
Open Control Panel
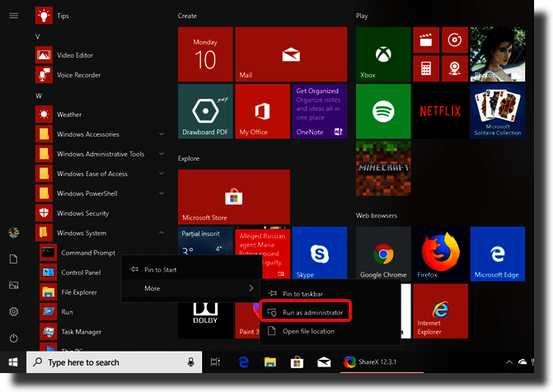[71, 273]
